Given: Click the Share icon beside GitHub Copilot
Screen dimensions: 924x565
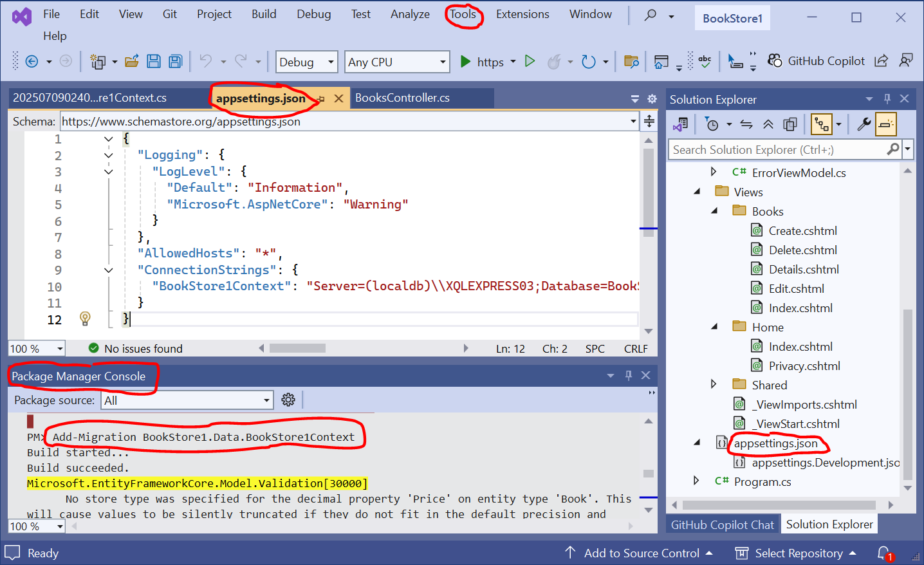Looking at the screenshot, I should coord(882,61).
